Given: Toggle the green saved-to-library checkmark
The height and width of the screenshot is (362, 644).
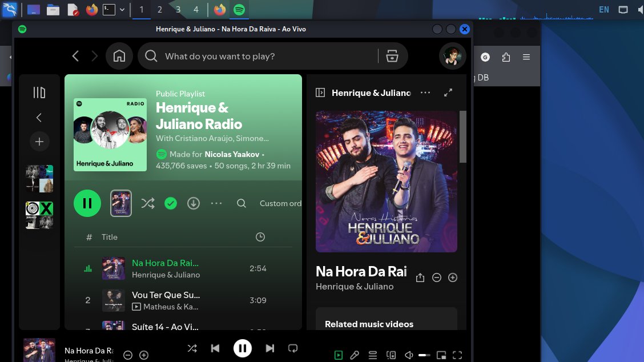Looking at the screenshot, I should (x=171, y=203).
